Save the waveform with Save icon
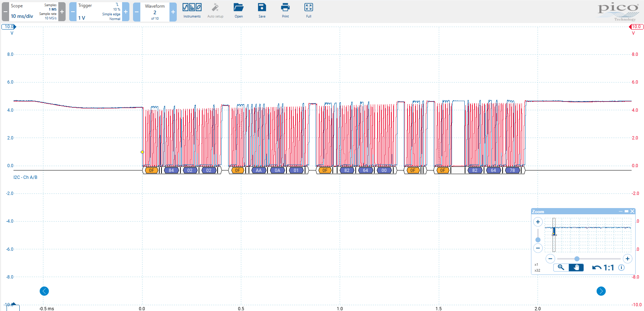 tap(262, 11)
